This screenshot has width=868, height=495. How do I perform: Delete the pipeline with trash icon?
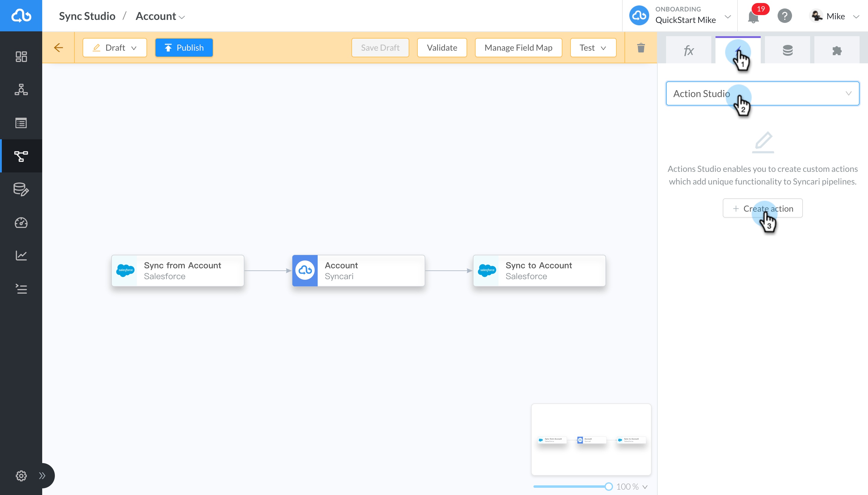(641, 48)
